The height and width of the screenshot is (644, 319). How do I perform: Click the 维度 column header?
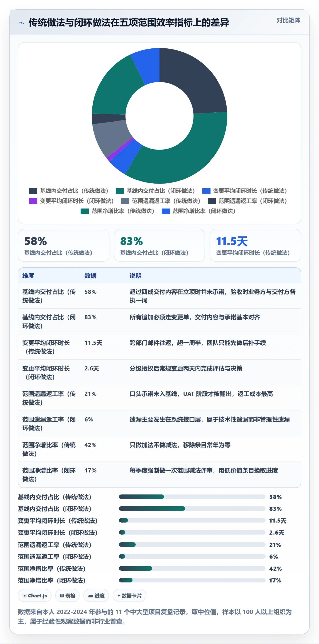[28, 276]
